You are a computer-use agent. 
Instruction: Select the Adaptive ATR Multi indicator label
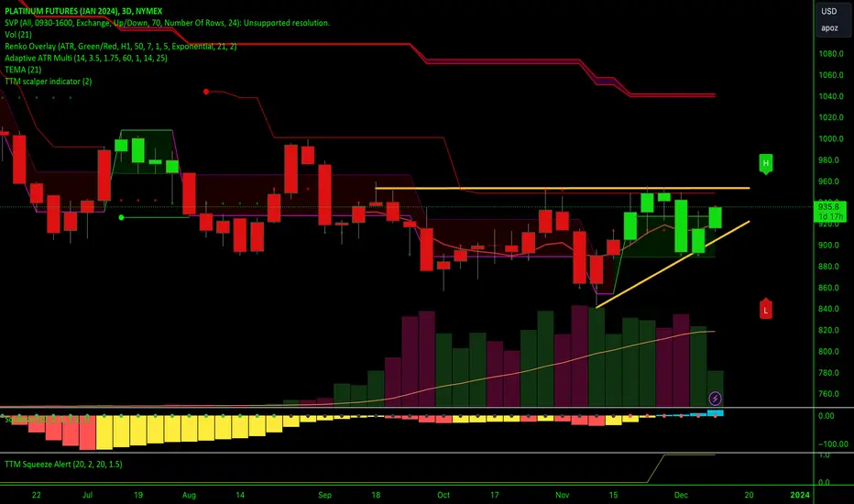[86, 58]
